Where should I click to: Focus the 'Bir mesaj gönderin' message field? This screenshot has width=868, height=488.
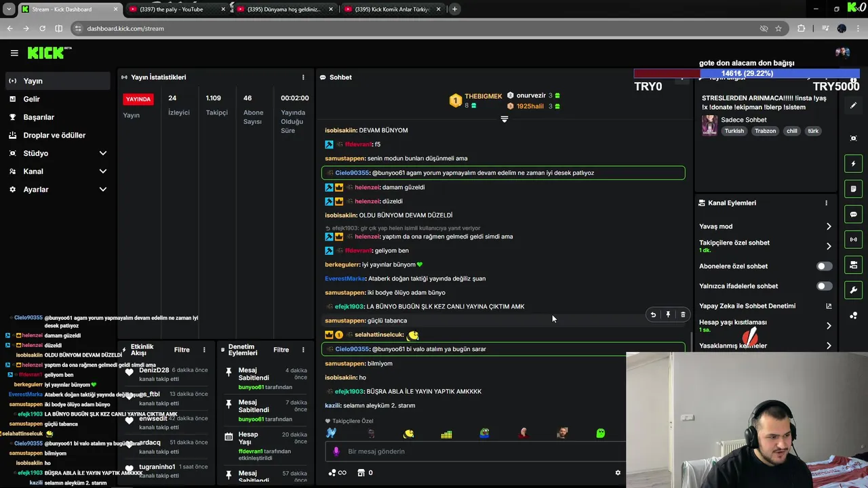(x=475, y=451)
